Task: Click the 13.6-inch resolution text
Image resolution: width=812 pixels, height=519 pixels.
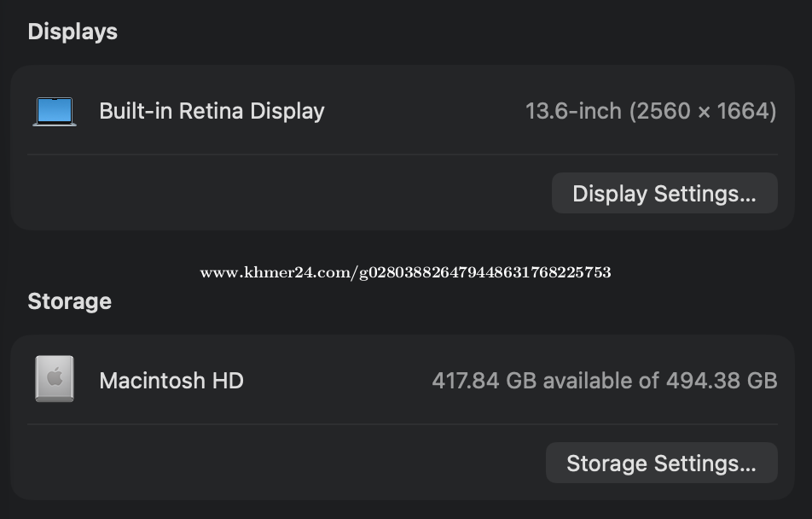Action: point(652,111)
